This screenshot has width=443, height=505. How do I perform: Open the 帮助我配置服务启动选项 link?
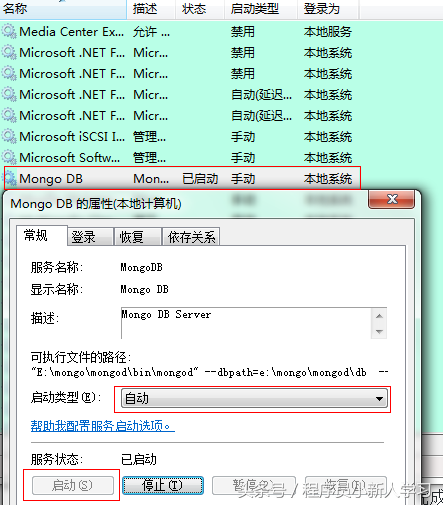103,426
